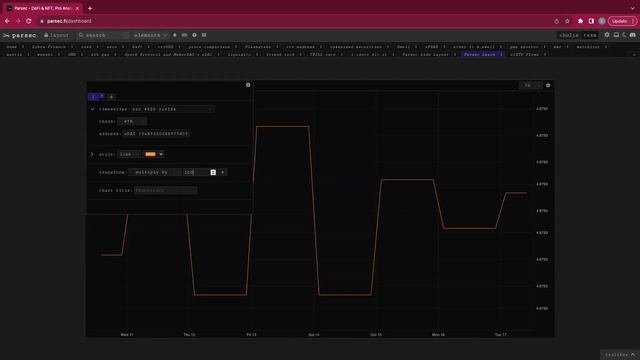Click the orange line color swatch
640x360 pixels.
[150, 154]
